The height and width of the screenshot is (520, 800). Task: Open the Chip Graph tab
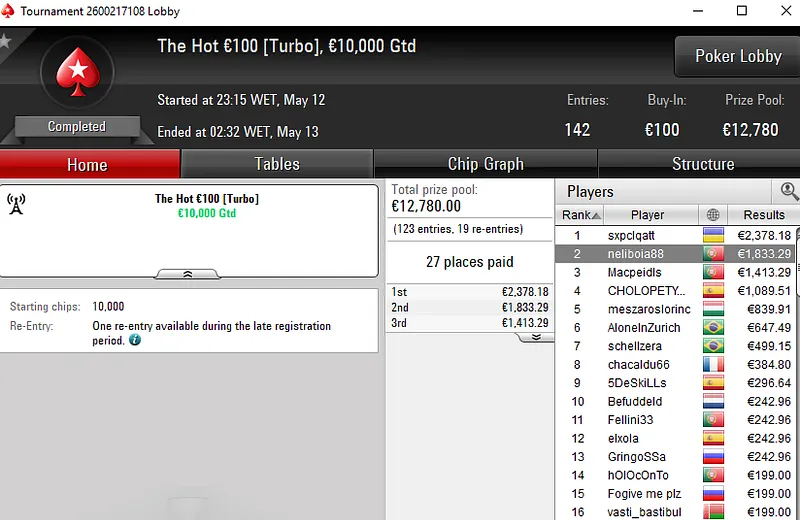coord(485,164)
